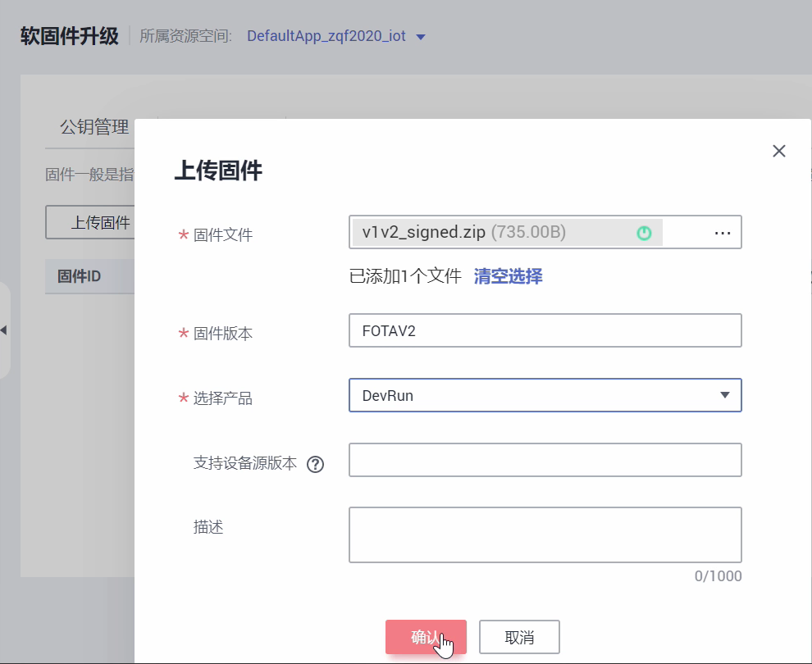This screenshot has height=664, width=812.
Task: Click the 软固件升级 page heading
Action: point(70,36)
